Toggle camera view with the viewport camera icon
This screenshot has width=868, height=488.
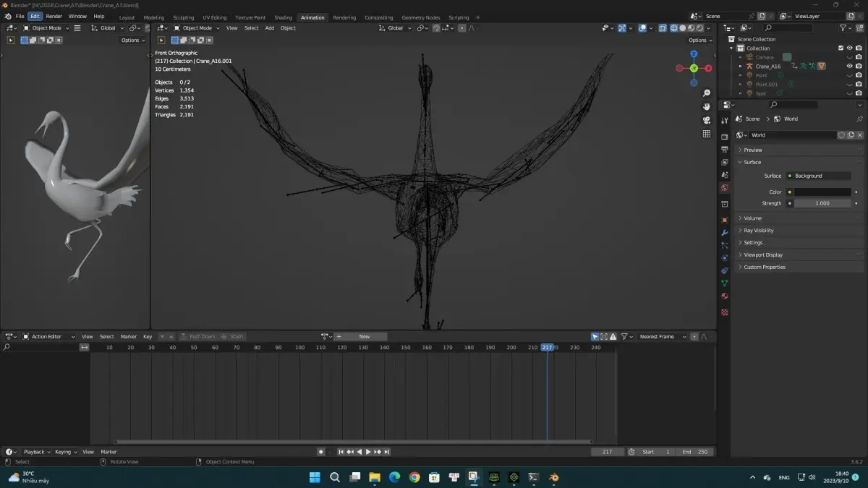(707, 120)
